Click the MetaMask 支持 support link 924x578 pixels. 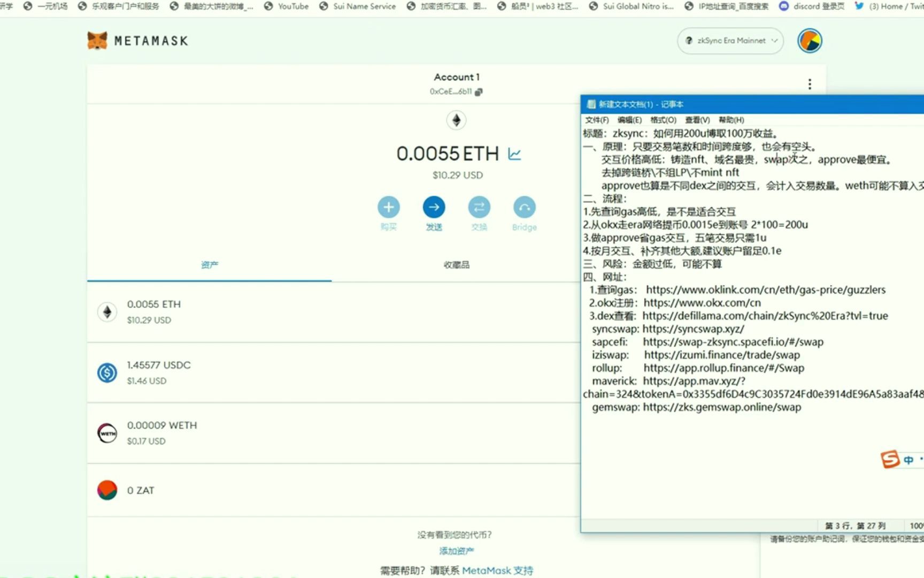[x=497, y=571]
